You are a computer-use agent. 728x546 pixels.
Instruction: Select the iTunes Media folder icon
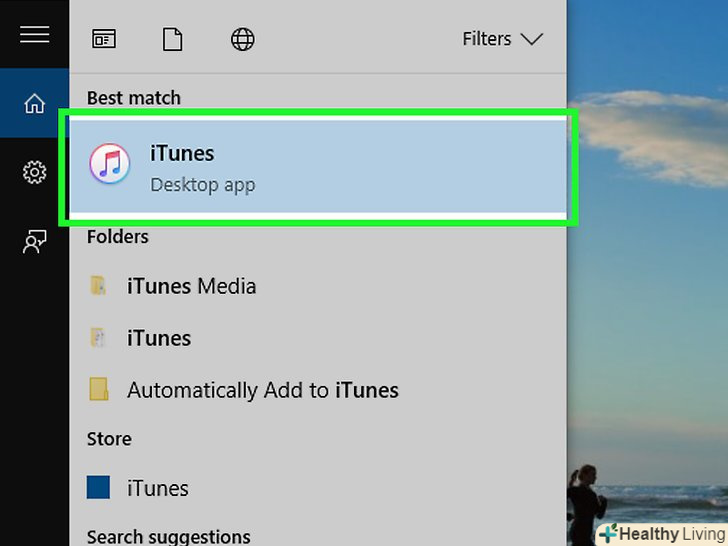tap(98, 286)
